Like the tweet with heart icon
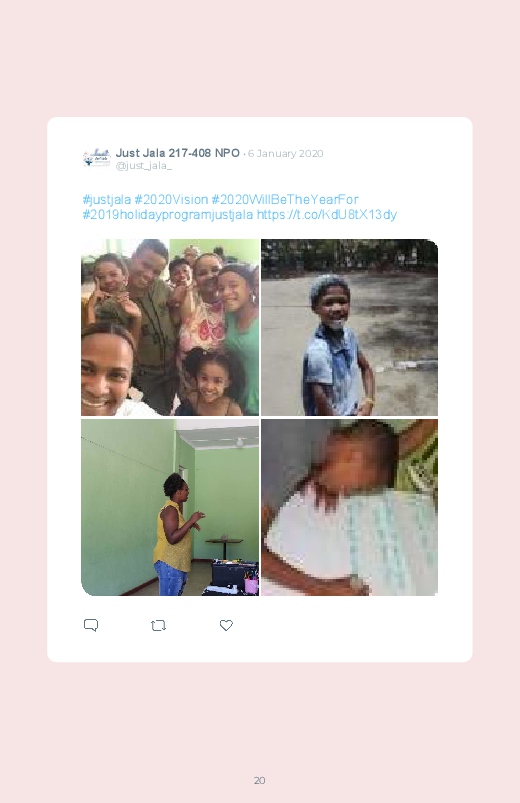520x803 pixels. point(226,625)
